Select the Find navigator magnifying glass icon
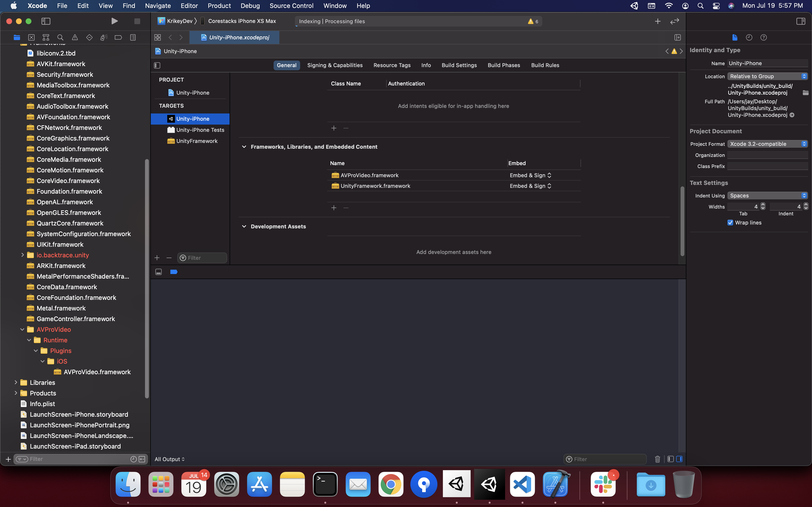This screenshot has width=812, height=507. coord(60,37)
